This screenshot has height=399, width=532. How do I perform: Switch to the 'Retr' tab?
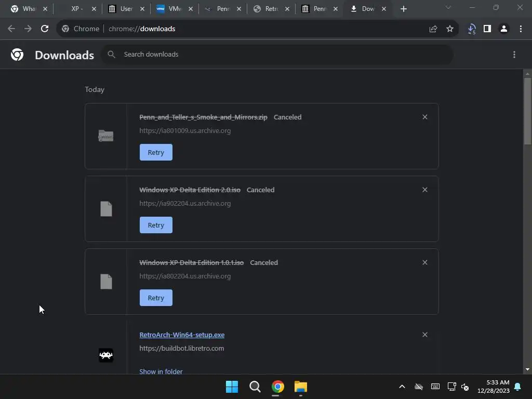(x=271, y=9)
